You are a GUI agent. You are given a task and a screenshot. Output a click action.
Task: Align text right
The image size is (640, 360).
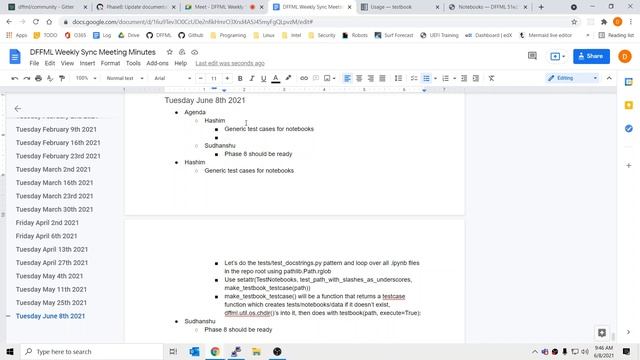[x=371, y=78]
